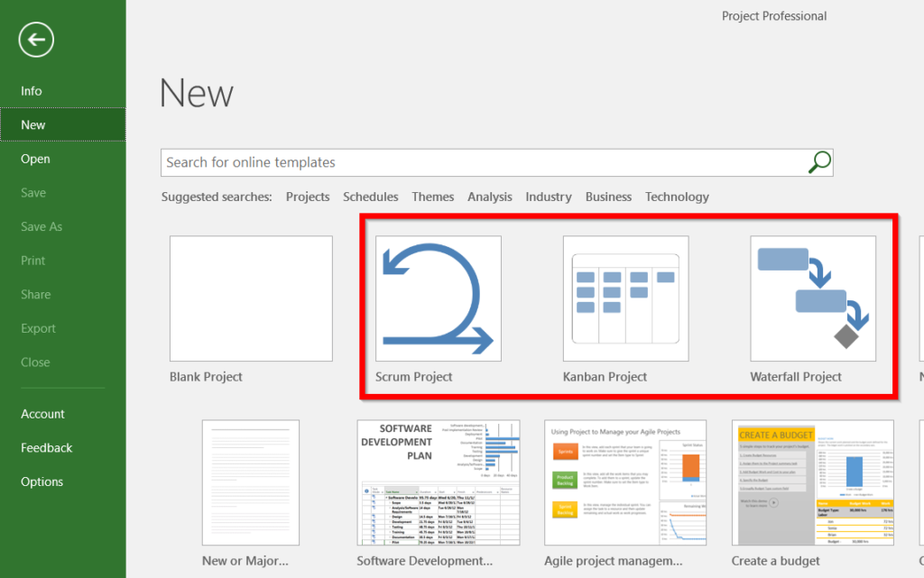Open the Waterfall Project template
924x578 pixels.
click(813, 298)
